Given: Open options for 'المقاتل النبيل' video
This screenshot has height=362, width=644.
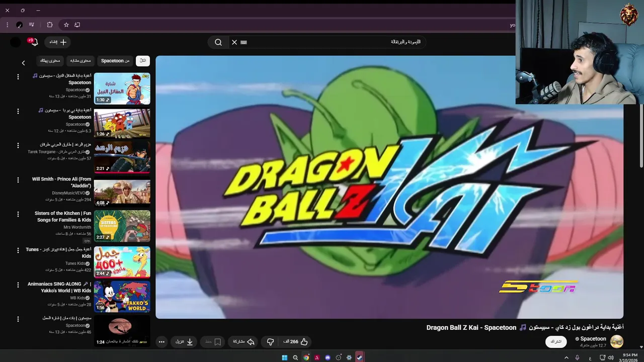Looking at the screenshot, I should click(x=18, y=77).
